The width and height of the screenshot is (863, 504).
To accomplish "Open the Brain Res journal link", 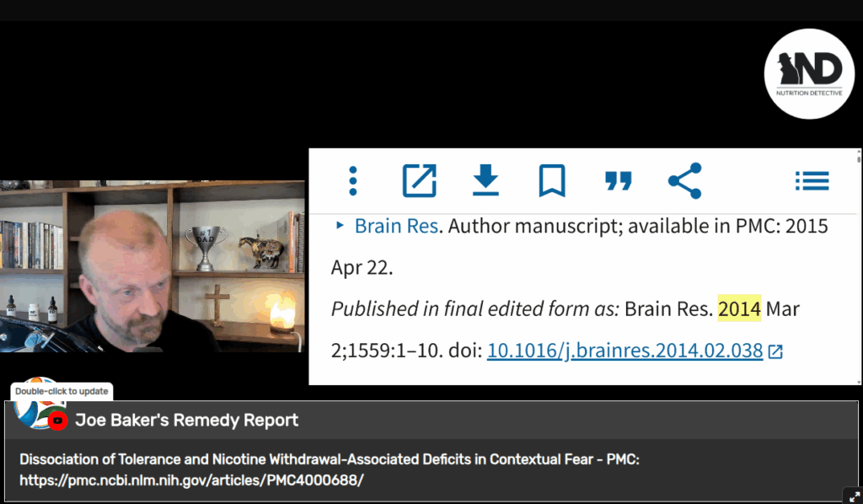I will point(396,226).
